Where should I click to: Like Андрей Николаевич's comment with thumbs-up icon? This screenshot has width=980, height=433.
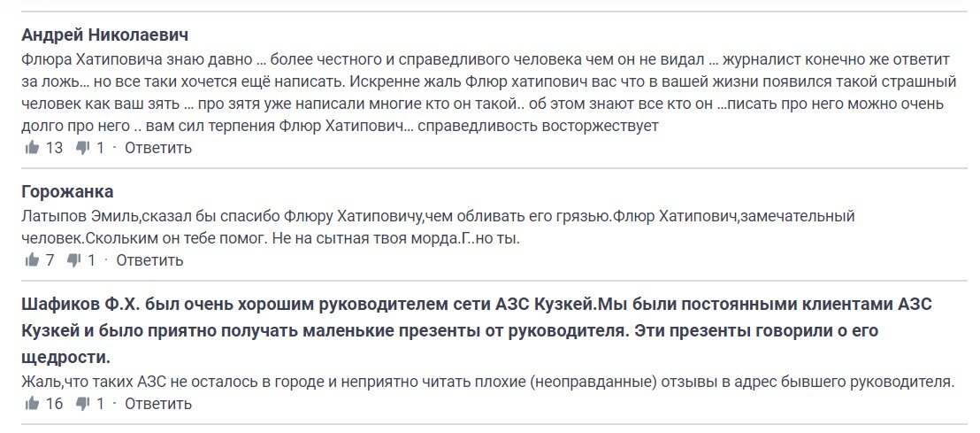[x=31, y=148]
